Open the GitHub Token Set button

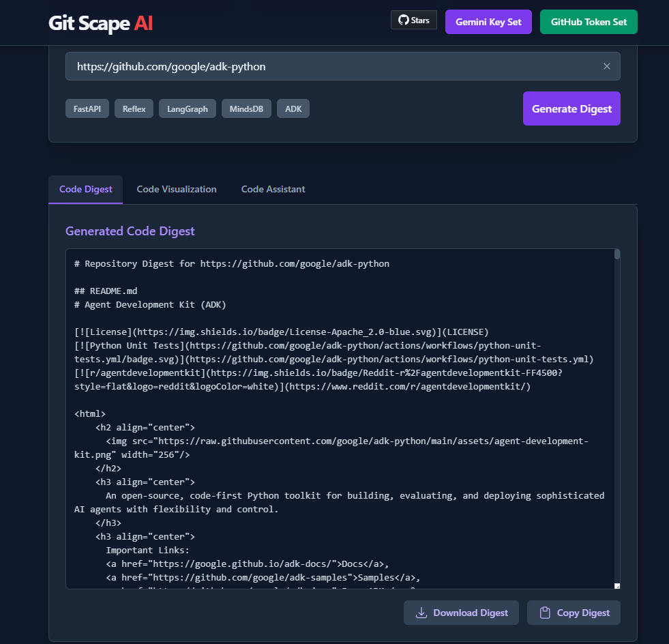pyautogui.click(x=589, y=22)
